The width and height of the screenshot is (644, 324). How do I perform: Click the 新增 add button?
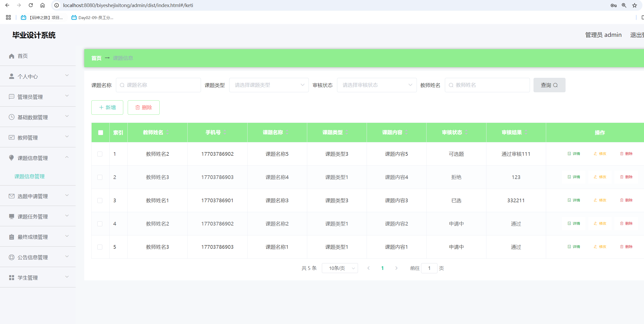(x=107, y=107)
